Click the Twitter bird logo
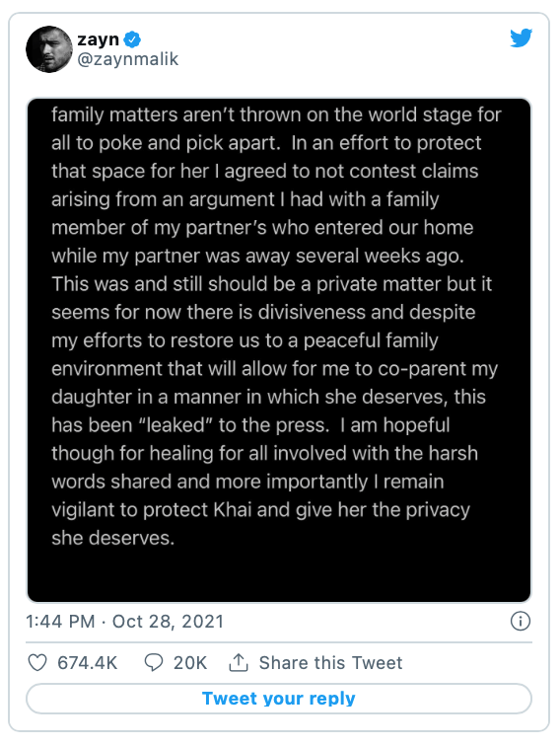The image size is (560, 746). (521, 38)
